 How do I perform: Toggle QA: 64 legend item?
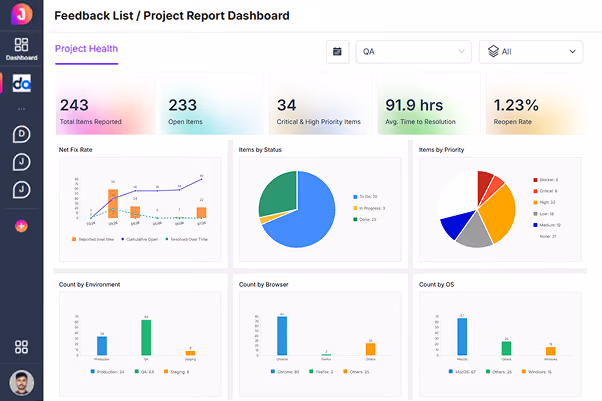click(144, 372)
